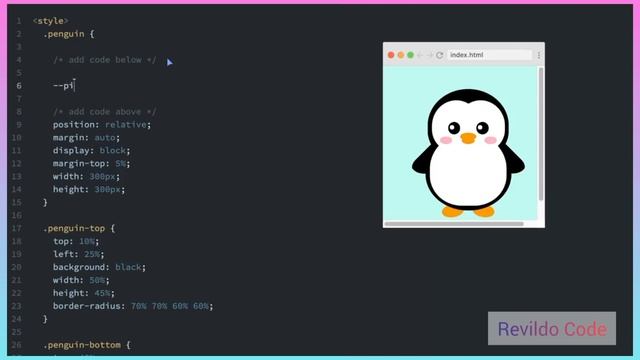Click the 'background: black;' line
The image size is (640, 360).
(x=99, y=267)
